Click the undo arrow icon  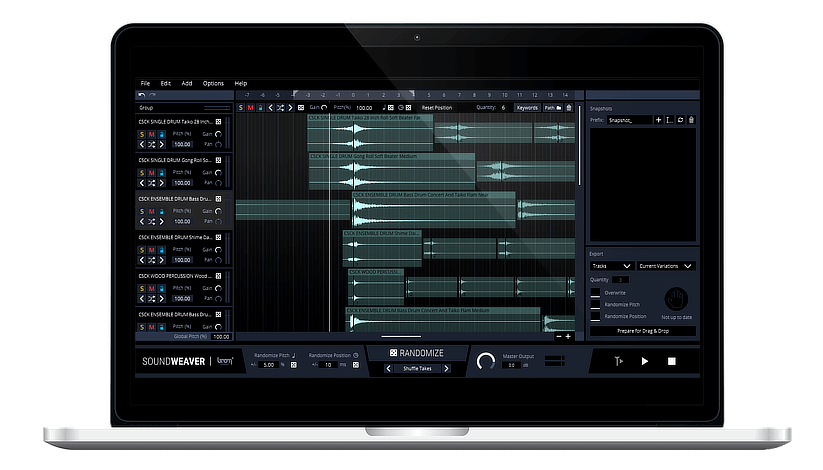click(141, 95)
